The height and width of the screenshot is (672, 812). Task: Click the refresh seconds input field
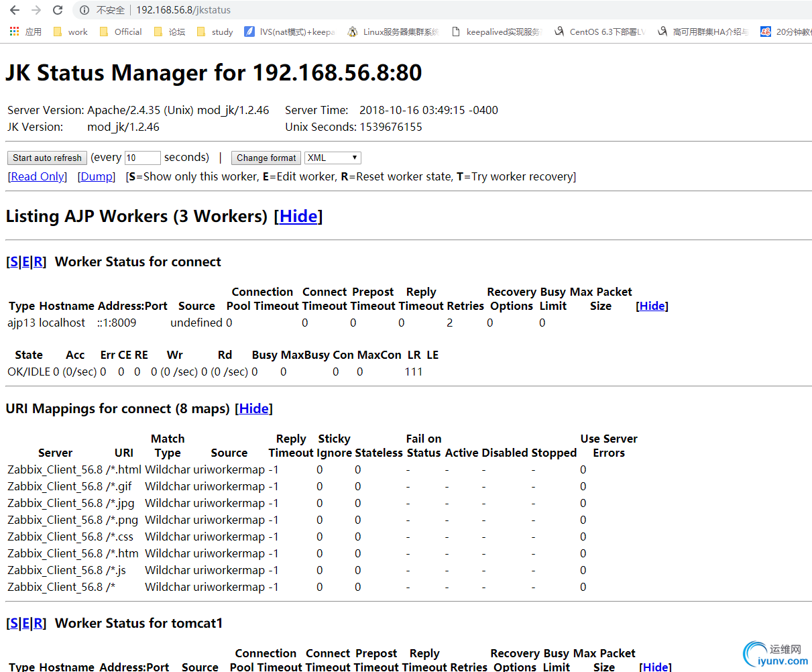coord(143,158)
